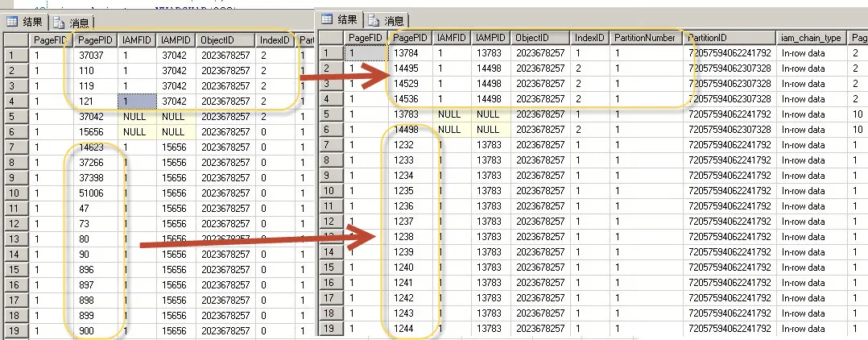This screenshot has height=340, width=868.
Task: Select the PagePID cell 896
Action: pos(95,270)
